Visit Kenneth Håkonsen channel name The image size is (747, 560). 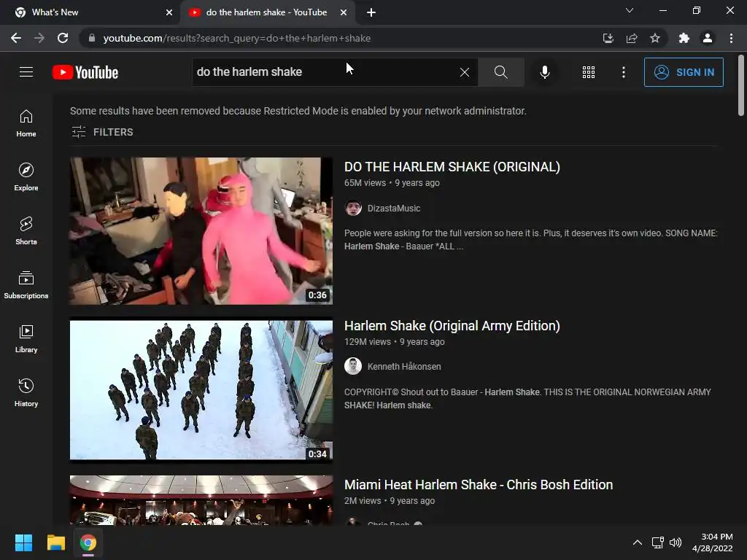tap(404, 367)
